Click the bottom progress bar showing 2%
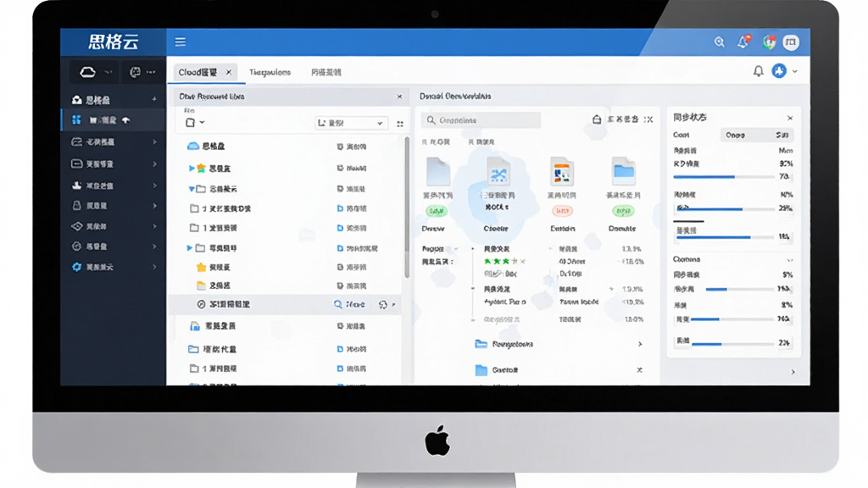The image size is (868, 488). pos(733,344)
